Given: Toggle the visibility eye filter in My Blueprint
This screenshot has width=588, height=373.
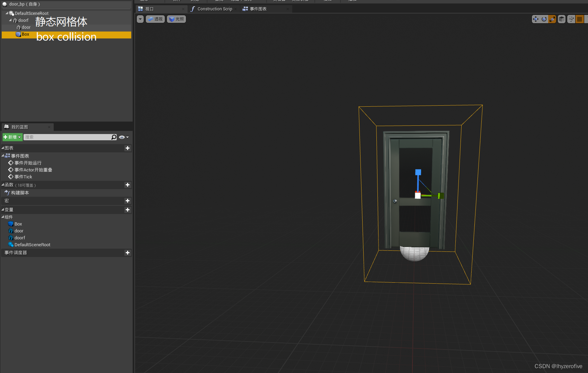Looking at the screenshot, I should coord(122,137).
